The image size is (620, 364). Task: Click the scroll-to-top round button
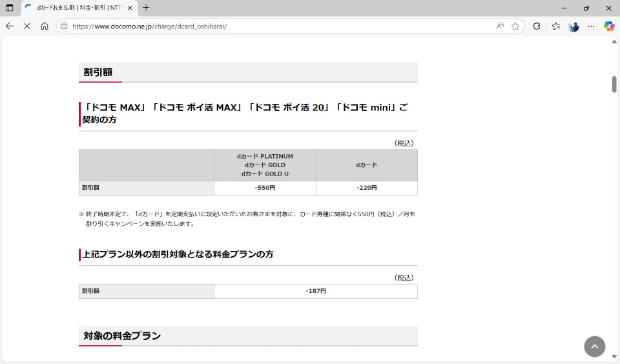pos(594,347)
